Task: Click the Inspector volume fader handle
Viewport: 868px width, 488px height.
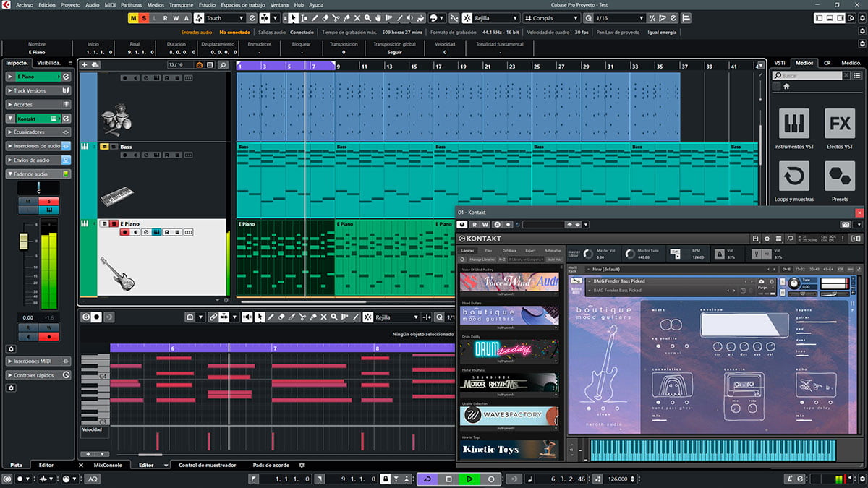Action: tap(23, 241)
